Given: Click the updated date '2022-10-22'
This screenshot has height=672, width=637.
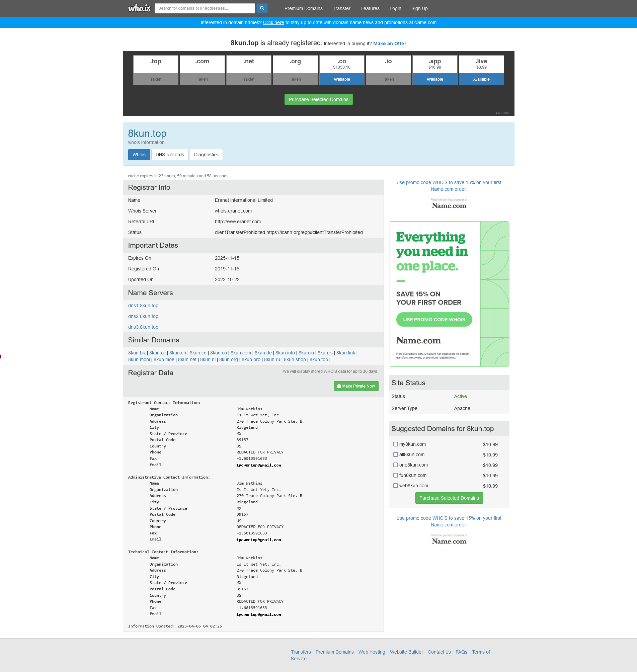Looking at the screenshot, I should tap(227, 280).
